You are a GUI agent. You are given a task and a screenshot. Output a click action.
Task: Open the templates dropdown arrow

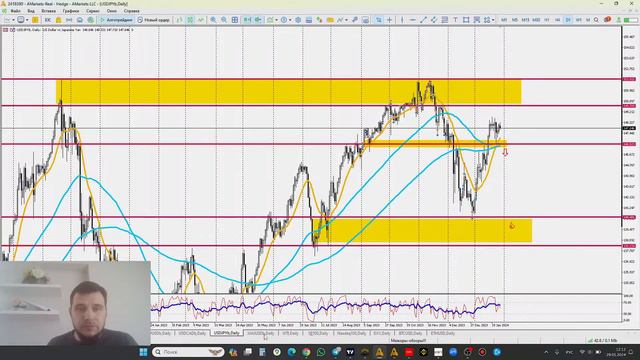(346, 20)
